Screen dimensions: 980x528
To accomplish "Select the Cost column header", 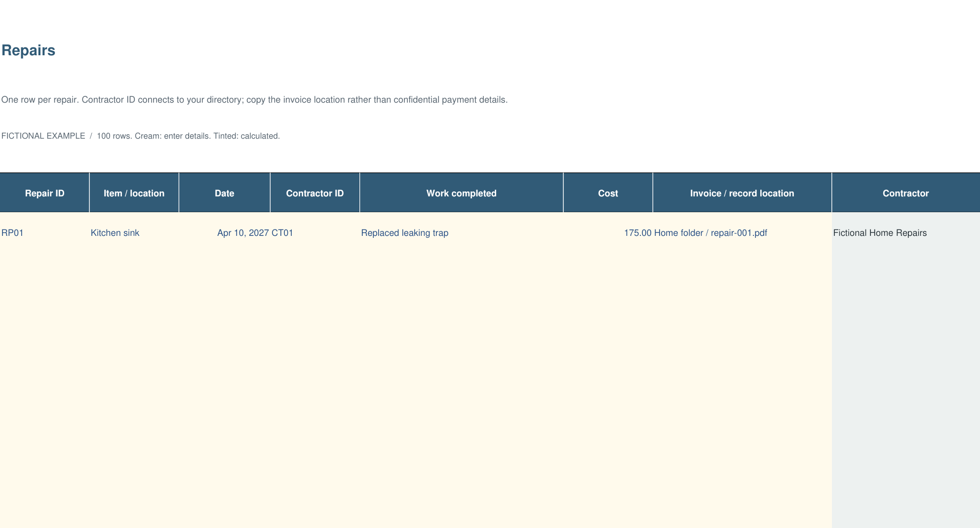I will pos(608,193).
